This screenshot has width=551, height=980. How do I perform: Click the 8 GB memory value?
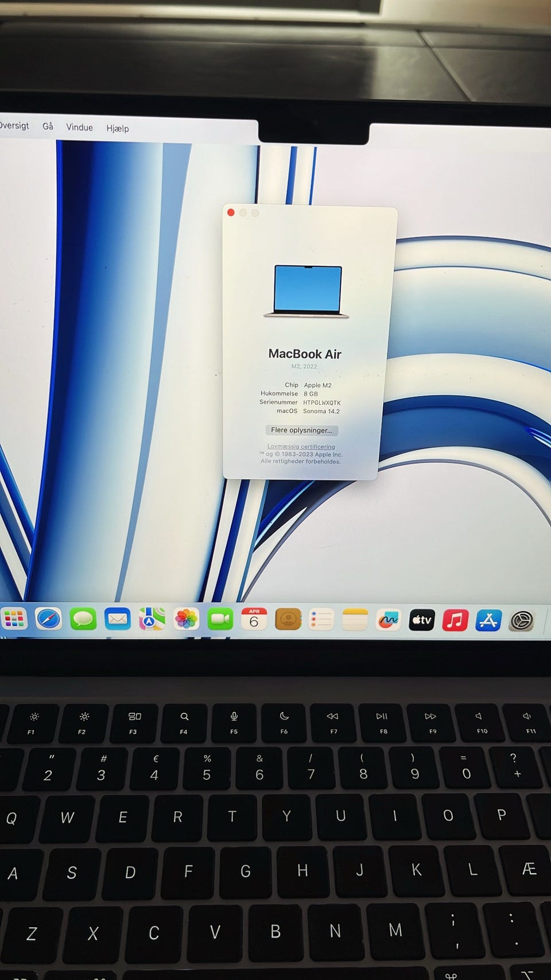pyautogui.click(x=311, y=394)
